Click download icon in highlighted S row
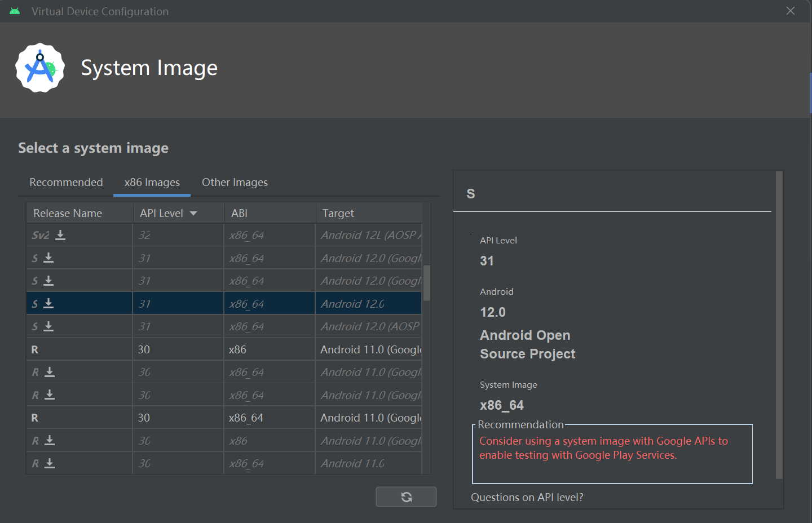Screen dimensions: 812x523 click(48, 303)
